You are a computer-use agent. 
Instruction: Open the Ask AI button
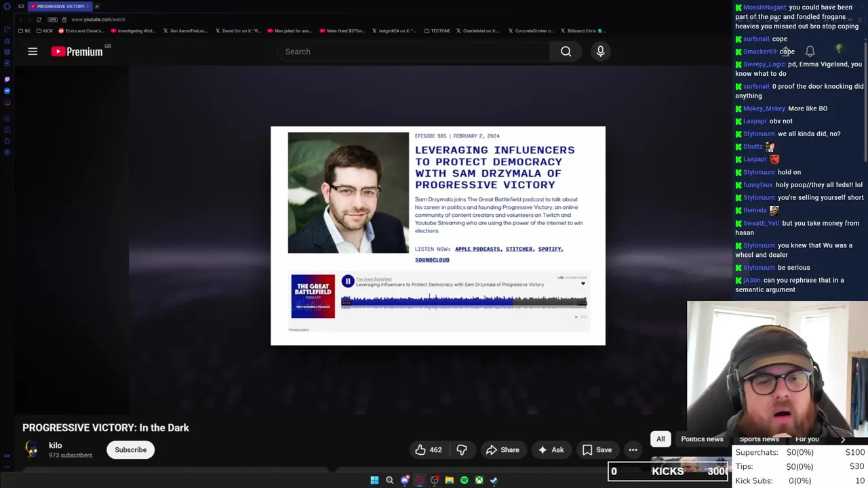tap(551, 450)
